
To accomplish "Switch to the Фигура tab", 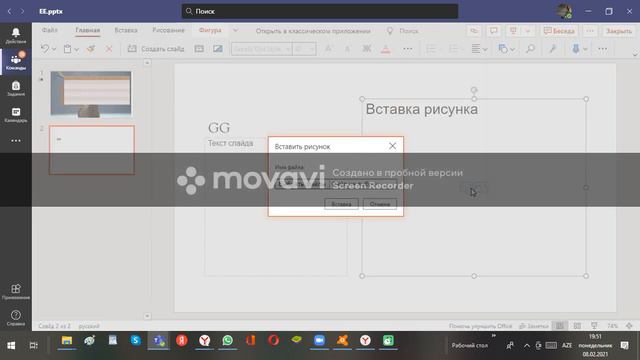I will [x=210, y=30].
